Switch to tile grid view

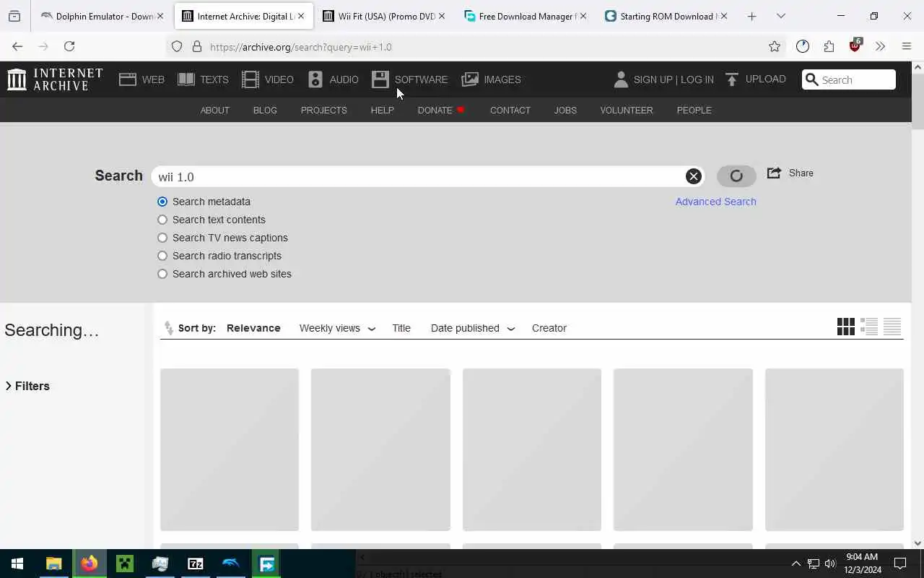[846, 327]
